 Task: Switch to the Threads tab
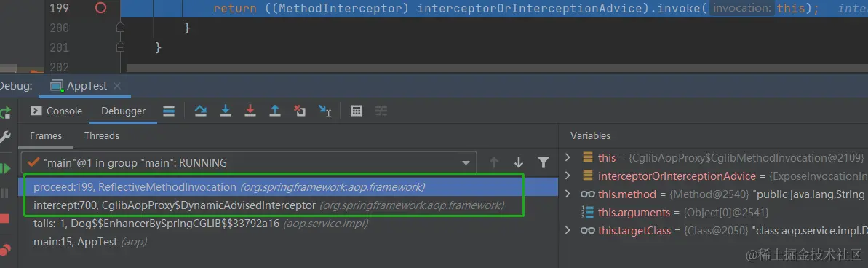[101, 135]
